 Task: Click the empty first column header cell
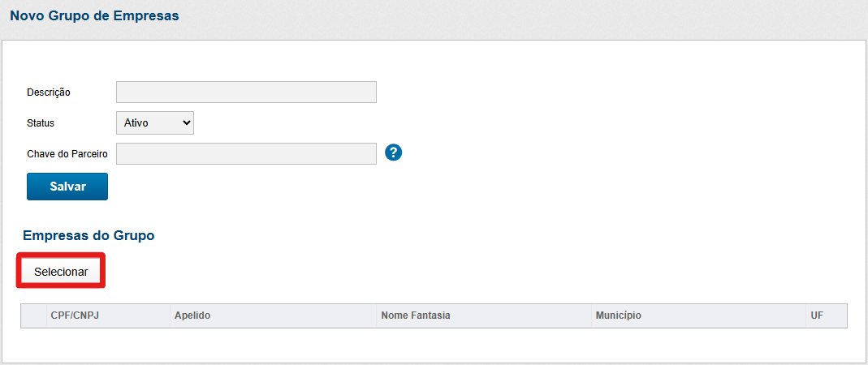click(x=34, y=316)
